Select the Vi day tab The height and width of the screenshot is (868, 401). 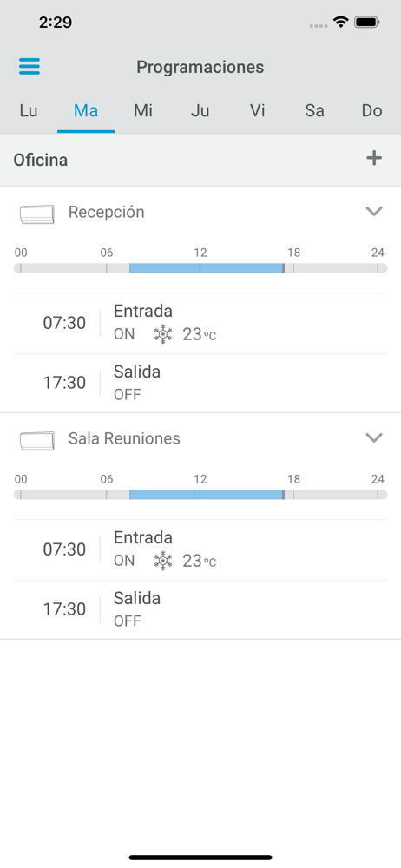tap(258, 111)
